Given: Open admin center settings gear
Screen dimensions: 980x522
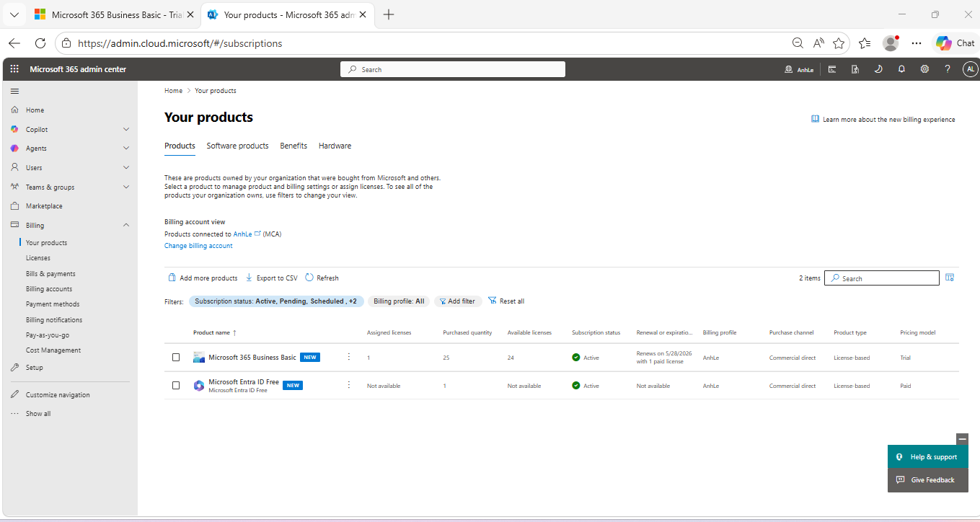Looking at the screenshot, I should click(924, 69).
